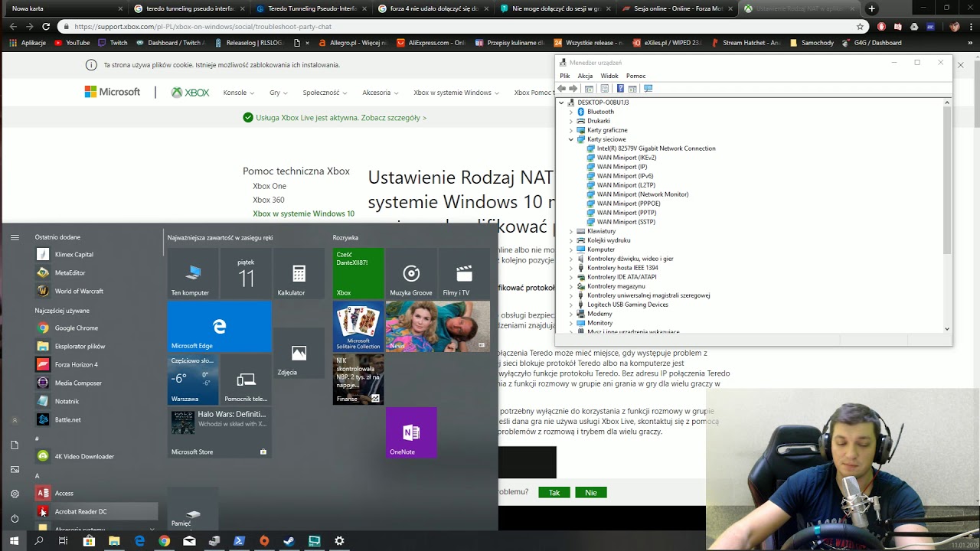Open the Konsole dropdown on Xbox site
The image size is (980, 551).
[x=240, y=93]
